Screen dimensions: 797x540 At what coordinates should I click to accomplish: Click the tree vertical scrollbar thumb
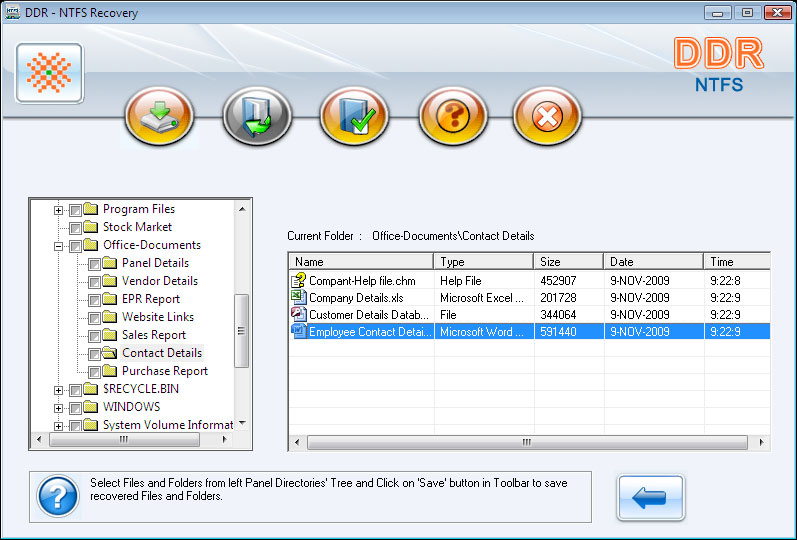(x=241, y=331)
